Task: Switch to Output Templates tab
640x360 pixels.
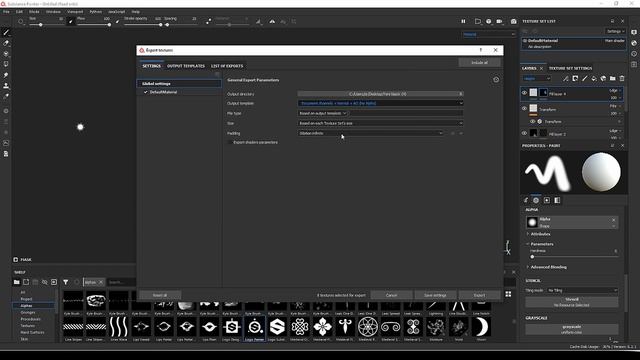Action: 186,66
